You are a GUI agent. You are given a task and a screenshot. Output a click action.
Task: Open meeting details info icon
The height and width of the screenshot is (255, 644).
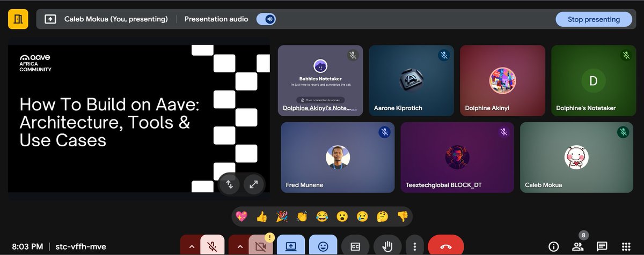pos(553,246)
